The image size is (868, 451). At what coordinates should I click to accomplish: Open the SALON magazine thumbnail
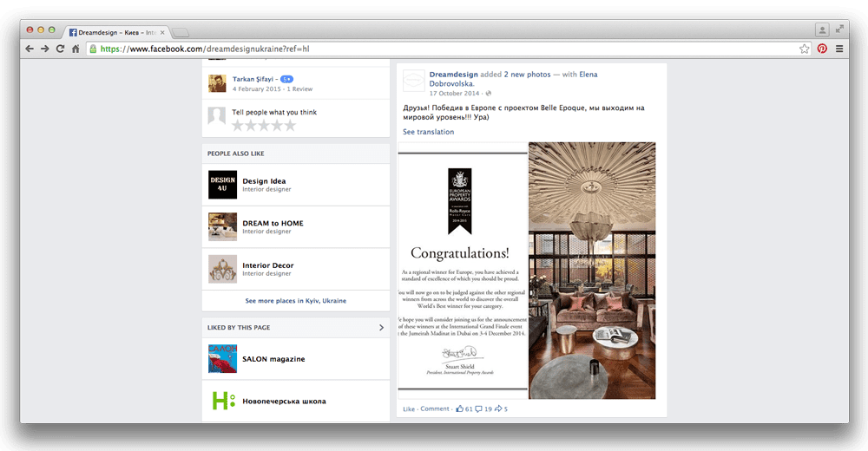pos(222,358)
